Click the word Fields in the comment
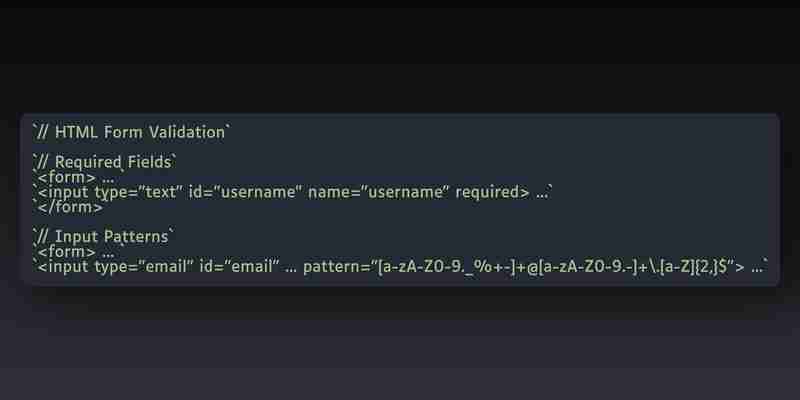Screen dimensions: 800x400 pyautogui.click(x=149, y=162)
